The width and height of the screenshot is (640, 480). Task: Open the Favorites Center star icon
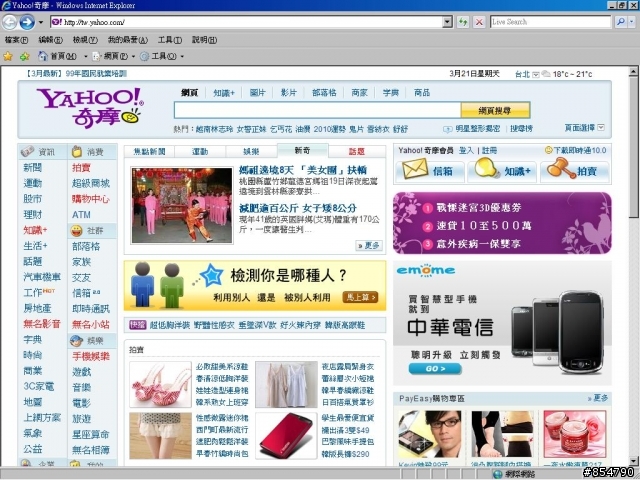click(8, 56)
